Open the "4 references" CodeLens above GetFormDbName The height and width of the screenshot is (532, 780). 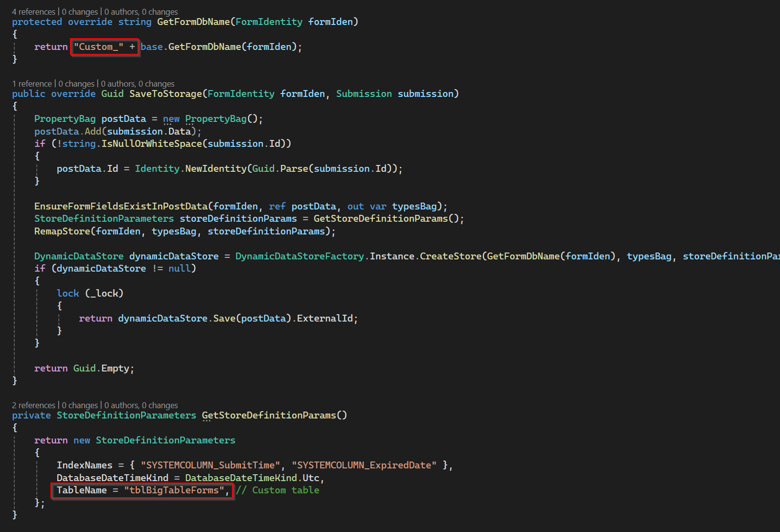[33, 12]
